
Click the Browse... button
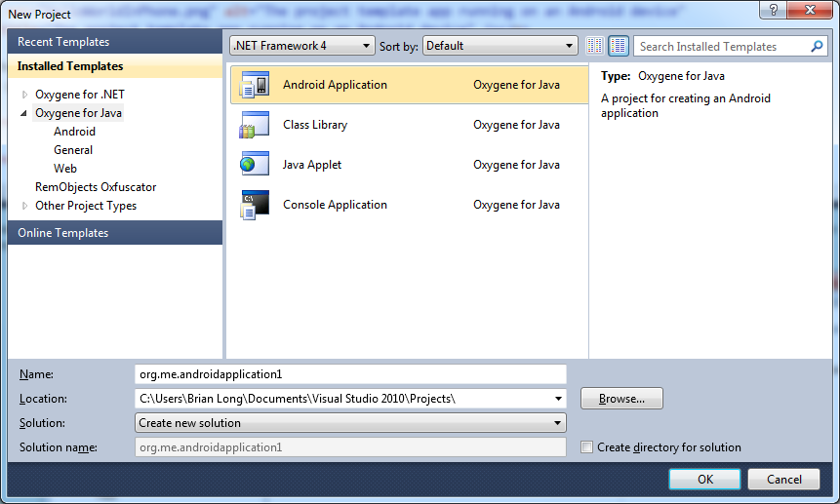click(621, 399)
